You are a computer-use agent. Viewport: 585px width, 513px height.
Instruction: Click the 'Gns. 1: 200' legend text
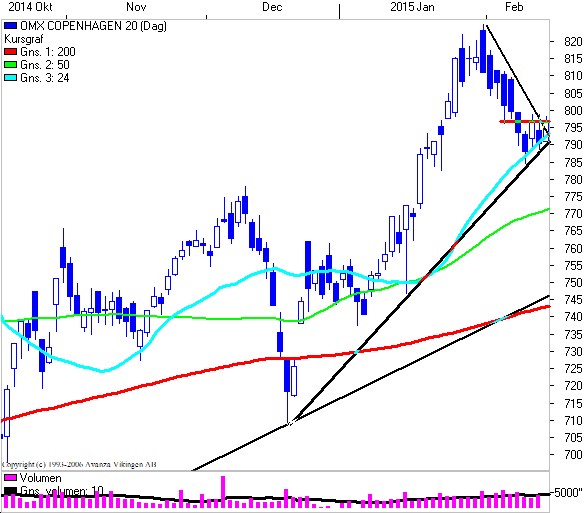click(x=48, y=51)
